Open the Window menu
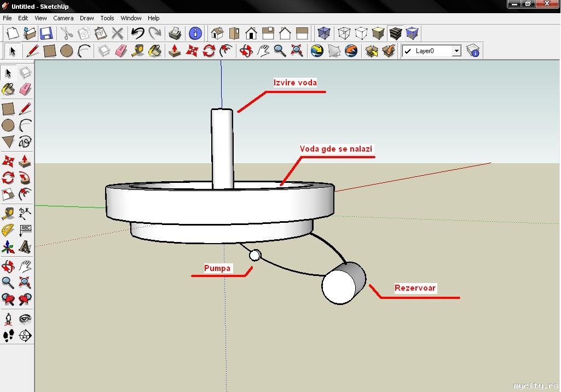561x392 pixels. pos(131,18)
